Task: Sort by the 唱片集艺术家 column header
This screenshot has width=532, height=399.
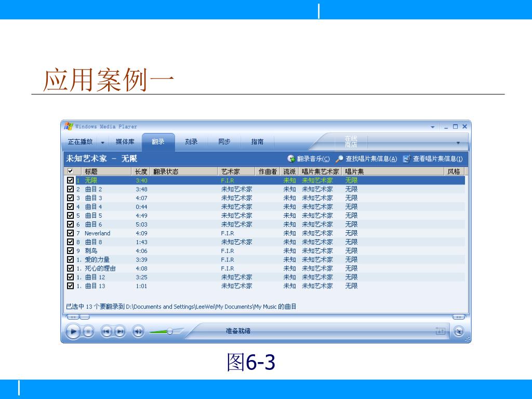Action: [320, 171]
